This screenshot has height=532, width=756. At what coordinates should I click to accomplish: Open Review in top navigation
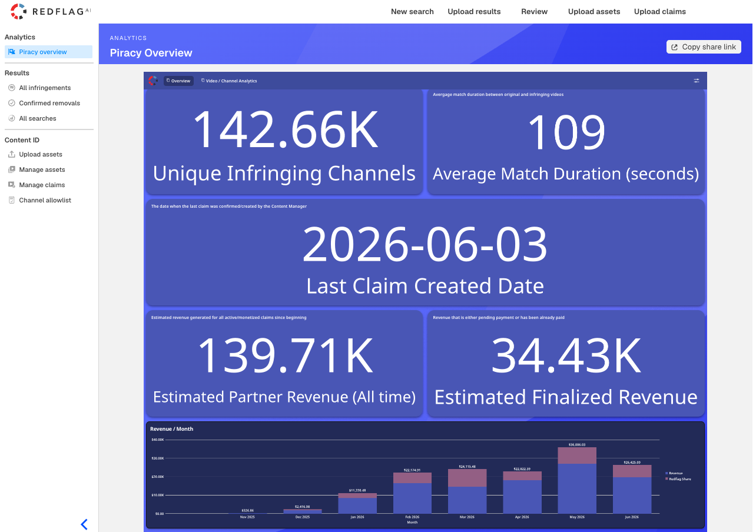coord(535,12)
